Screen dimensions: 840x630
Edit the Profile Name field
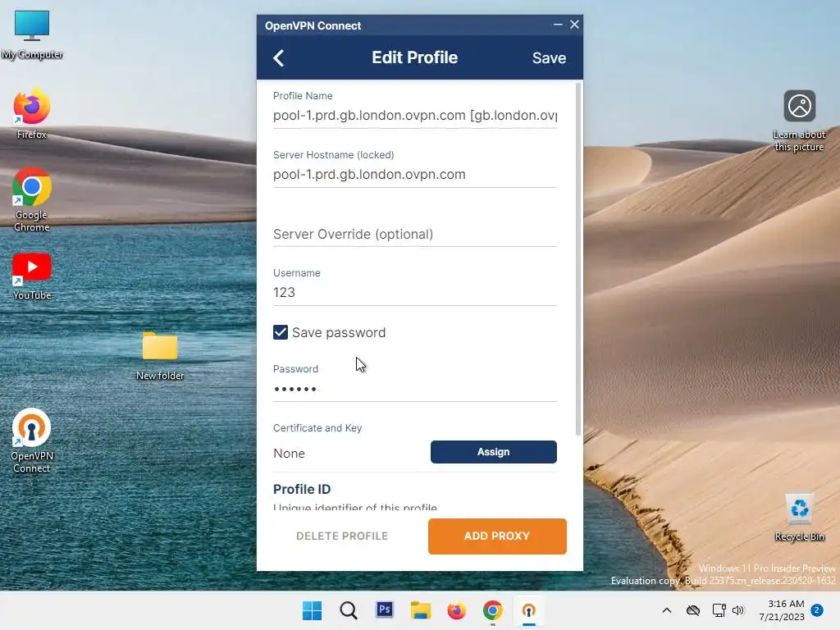(x=414, y=115)
